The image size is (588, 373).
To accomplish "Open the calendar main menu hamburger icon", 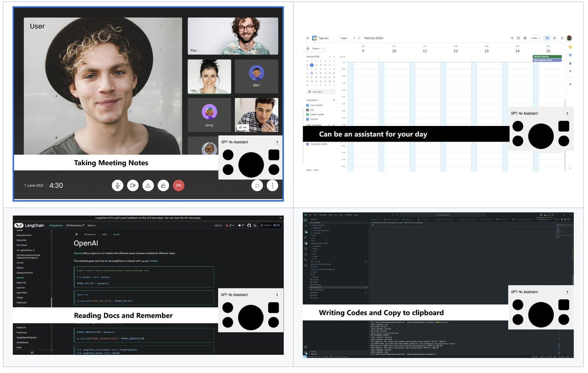I will coord(307,38).
